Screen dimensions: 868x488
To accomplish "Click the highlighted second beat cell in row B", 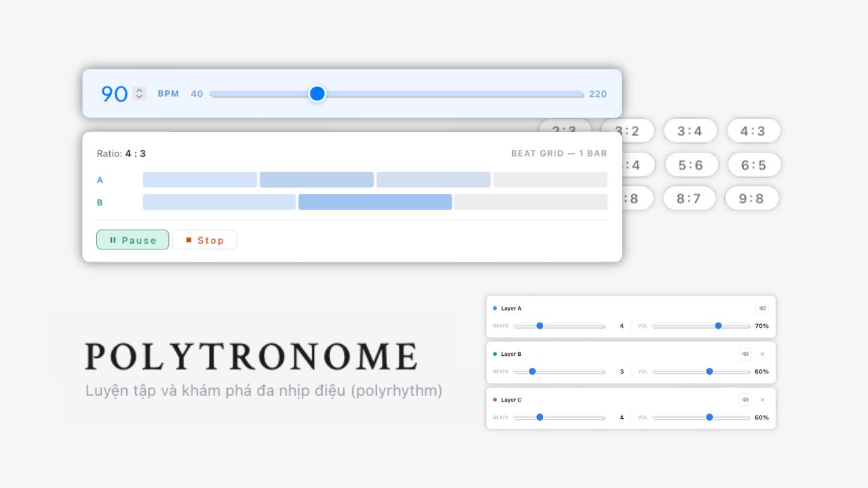I will point(375,202).
